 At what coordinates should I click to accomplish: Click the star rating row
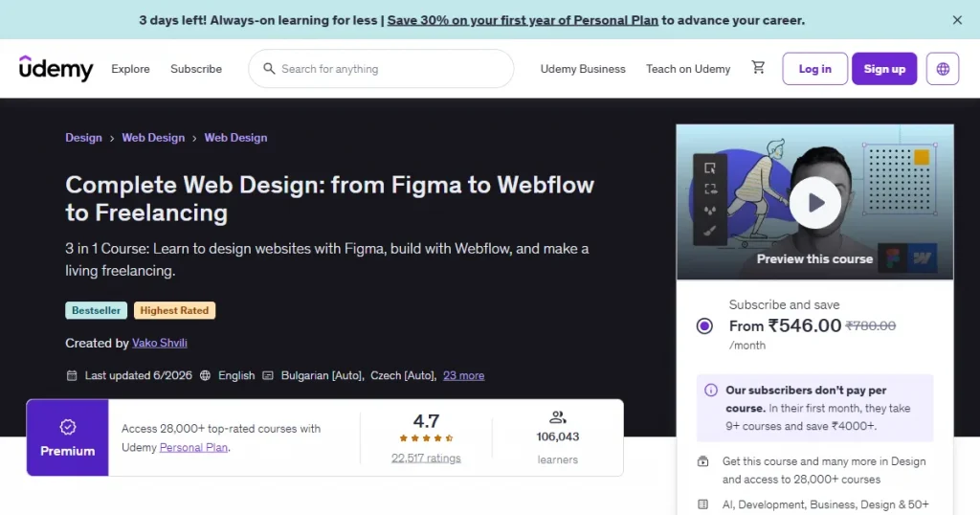tap(426, 438)
